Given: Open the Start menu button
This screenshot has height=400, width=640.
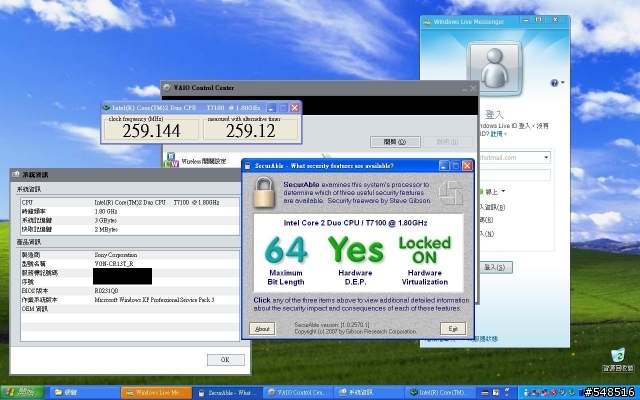Looking at the screenshot, I should [22, 393].
